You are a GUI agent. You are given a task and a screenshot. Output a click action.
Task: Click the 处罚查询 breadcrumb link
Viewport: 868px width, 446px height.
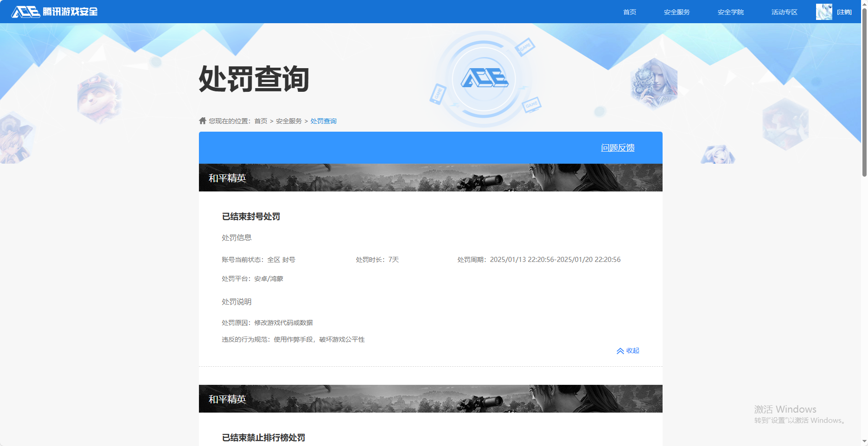tap(323, 121)
